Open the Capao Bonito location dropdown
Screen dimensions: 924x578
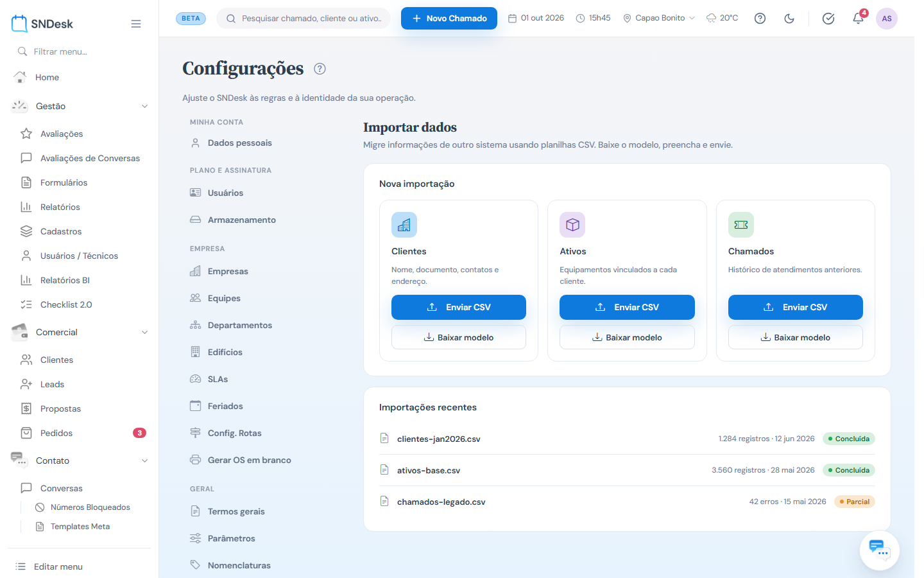pyautogui.click(x=659, y=18)
